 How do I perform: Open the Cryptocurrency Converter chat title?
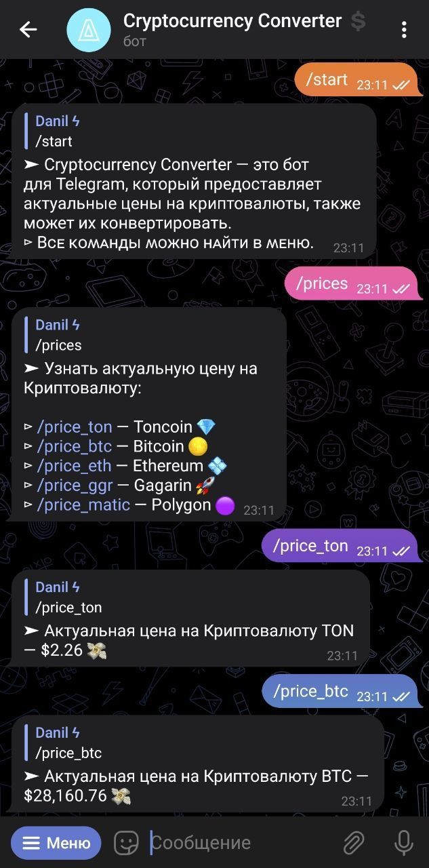click(232, 21)
